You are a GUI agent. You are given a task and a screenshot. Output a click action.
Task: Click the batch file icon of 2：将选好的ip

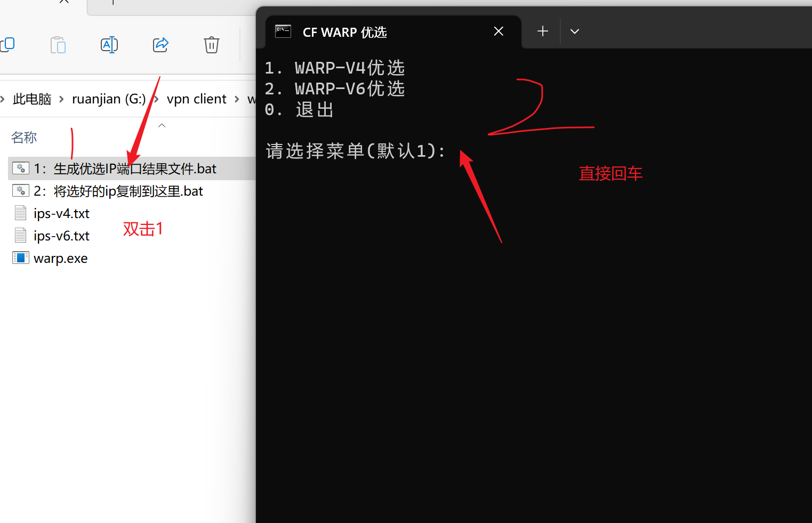pyautogui.click(x=21, y=191)
